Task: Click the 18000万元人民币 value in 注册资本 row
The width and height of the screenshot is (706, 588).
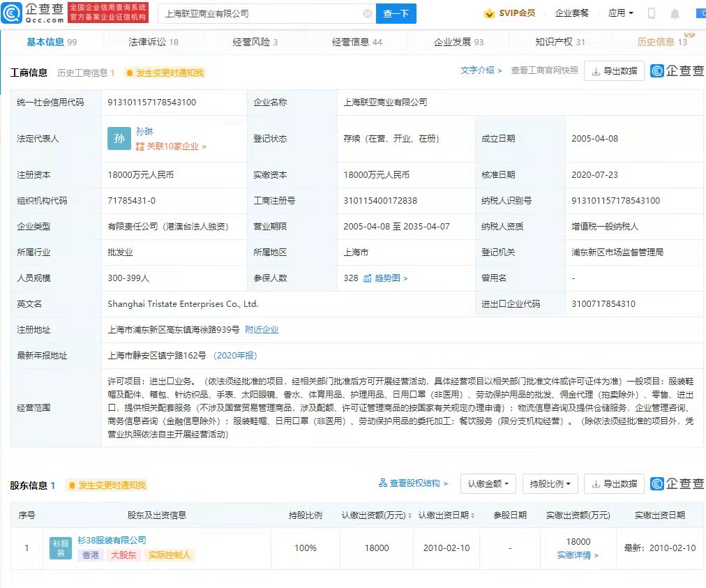Action: [140, 174]
